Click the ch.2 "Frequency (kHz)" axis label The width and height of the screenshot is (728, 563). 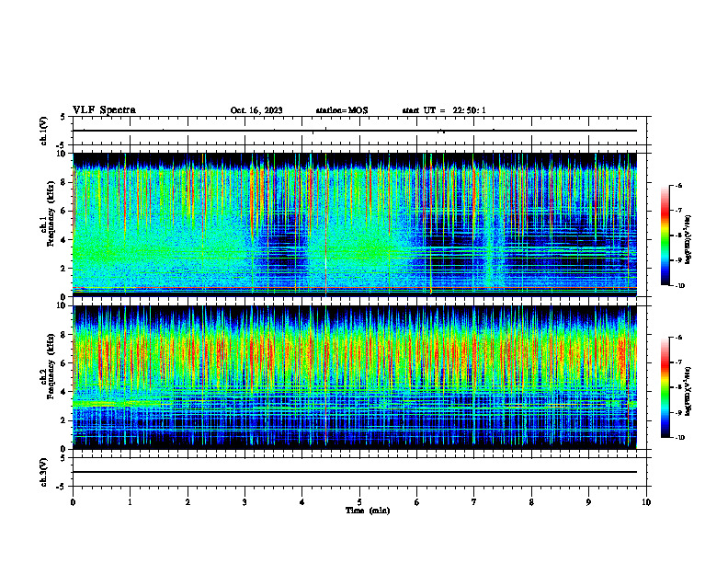51,368
